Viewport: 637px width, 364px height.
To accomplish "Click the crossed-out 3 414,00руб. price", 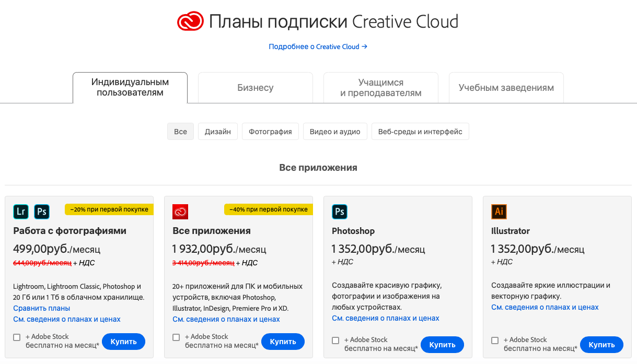I will 203,263.
